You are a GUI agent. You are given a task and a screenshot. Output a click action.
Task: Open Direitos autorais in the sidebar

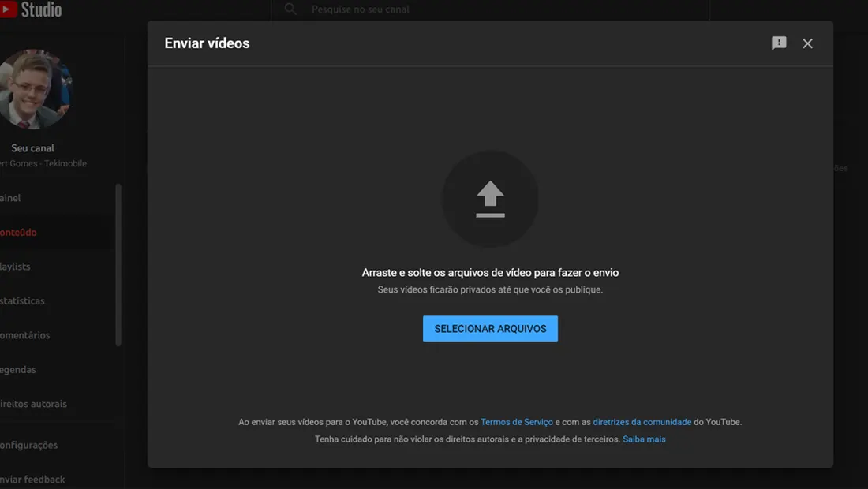tap(33, 404)
